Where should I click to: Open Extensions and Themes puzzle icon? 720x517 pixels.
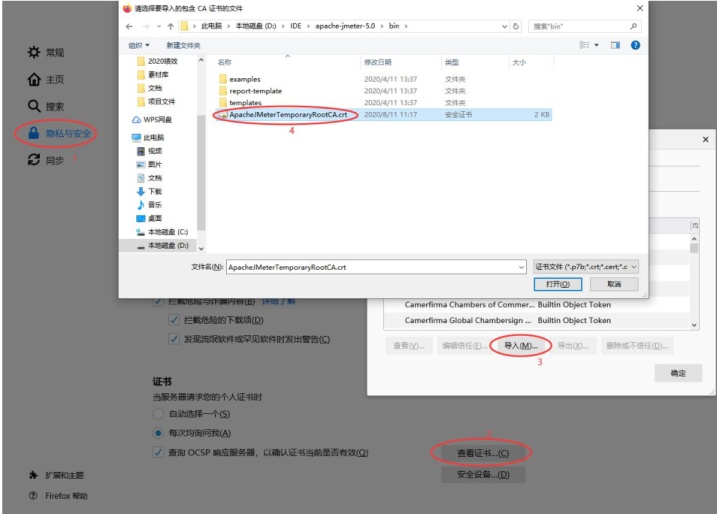[33, 475]
